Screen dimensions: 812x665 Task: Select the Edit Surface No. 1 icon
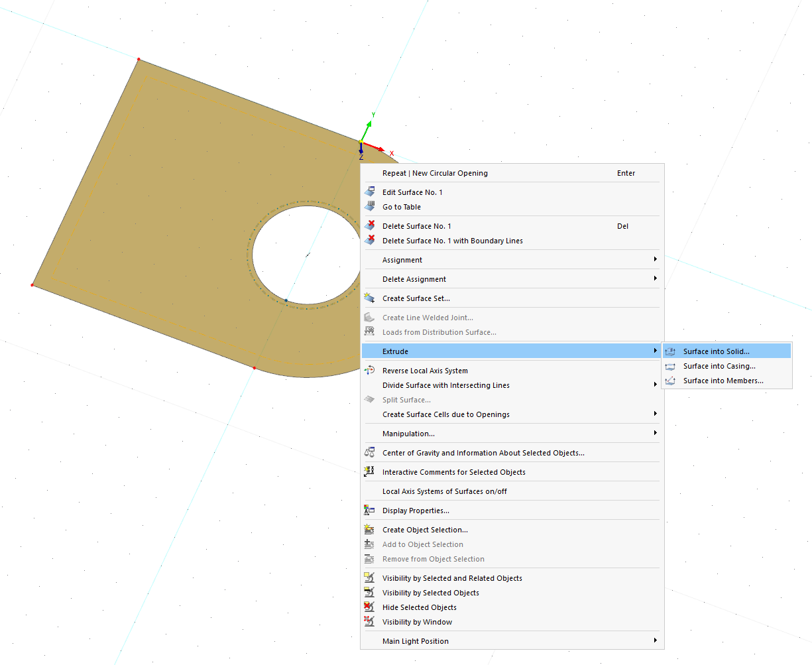(370, 192)
